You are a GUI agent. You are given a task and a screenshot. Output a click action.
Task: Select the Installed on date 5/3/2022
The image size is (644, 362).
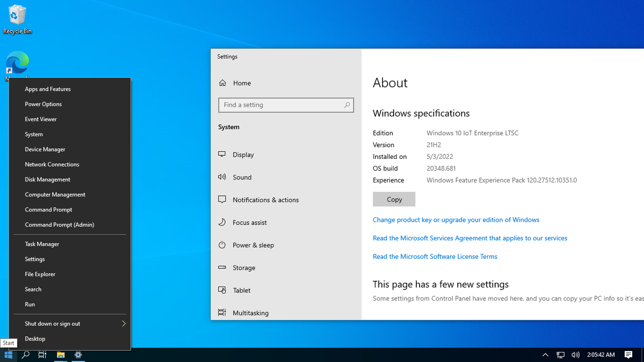(440, 157)
